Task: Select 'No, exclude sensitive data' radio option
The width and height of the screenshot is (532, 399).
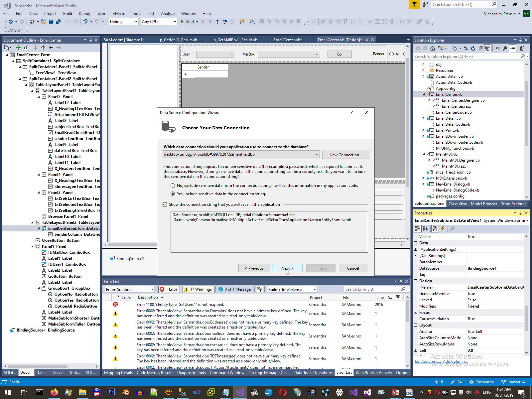Action: tap(173, 186)
